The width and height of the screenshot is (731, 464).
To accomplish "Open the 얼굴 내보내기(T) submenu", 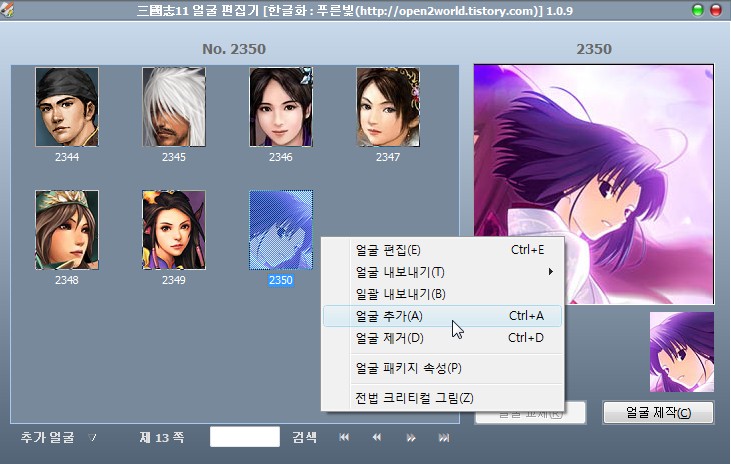I will pos(442,272).
